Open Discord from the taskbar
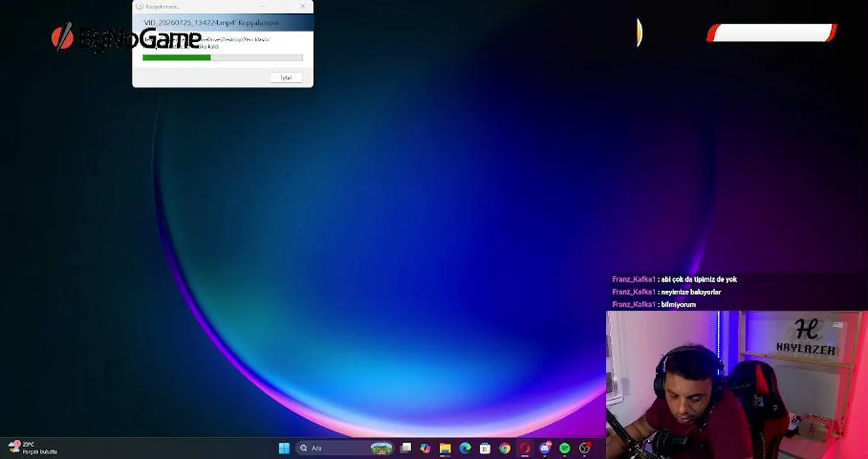 545,448
